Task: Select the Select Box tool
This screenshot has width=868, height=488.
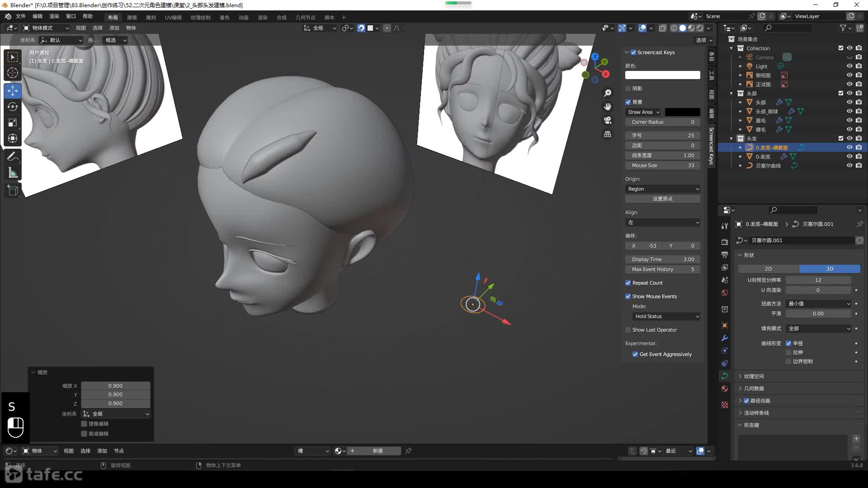Action: click(13, 57)
